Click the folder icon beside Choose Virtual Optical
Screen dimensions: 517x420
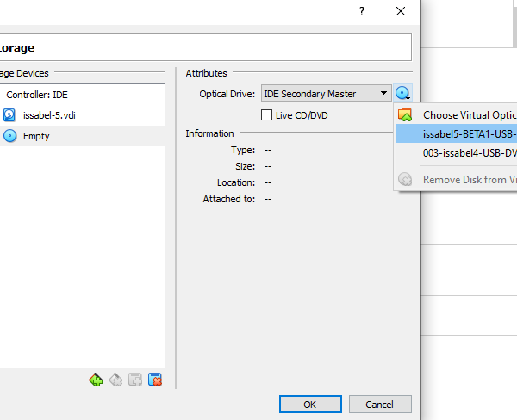[404, 114]
